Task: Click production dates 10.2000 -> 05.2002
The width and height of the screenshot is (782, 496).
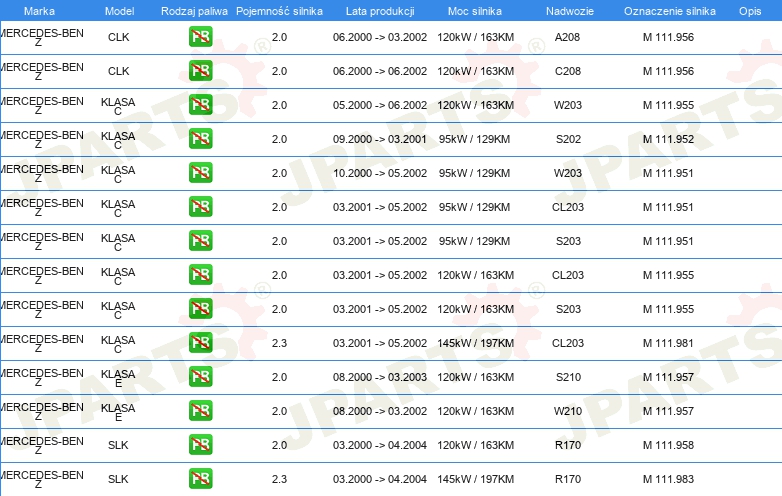Action: point(380,173)
